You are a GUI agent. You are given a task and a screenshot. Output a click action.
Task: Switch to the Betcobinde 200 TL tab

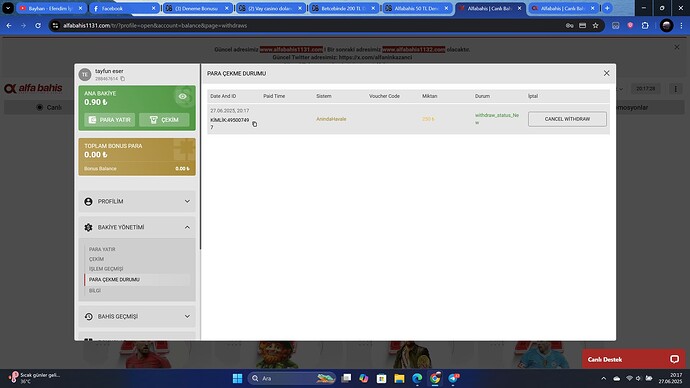click(x=344, y=8)
